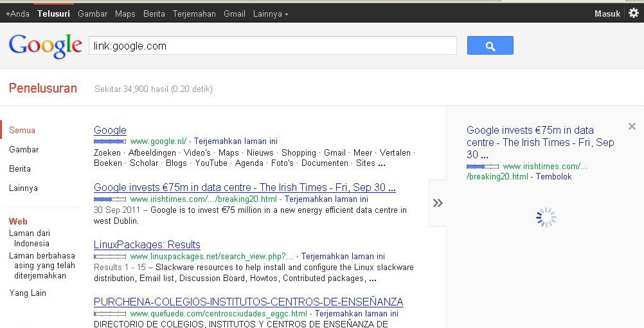Open Gmail in the top bar
This screenshot has width=644, height=328.
click(x=235, y=14)
